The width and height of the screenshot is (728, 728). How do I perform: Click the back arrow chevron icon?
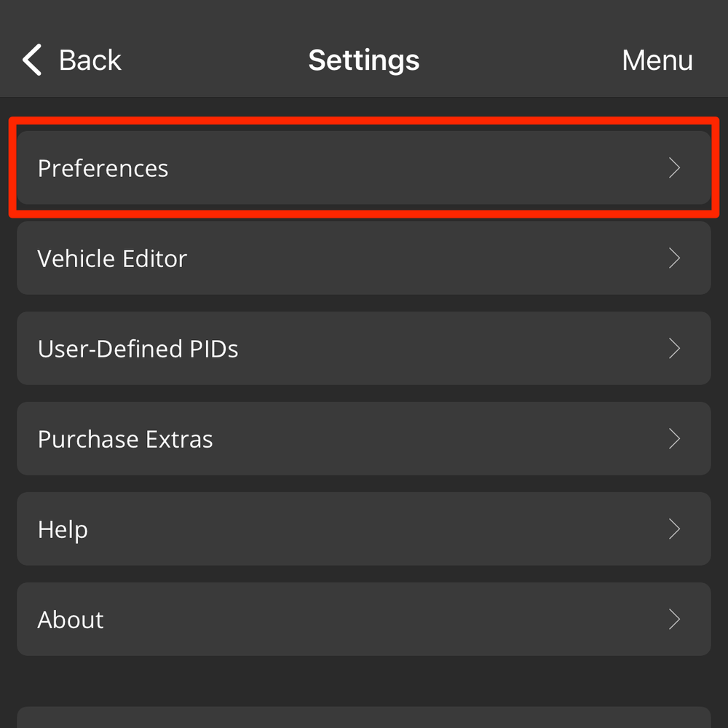pyautogui.click(x=32, y=60)
